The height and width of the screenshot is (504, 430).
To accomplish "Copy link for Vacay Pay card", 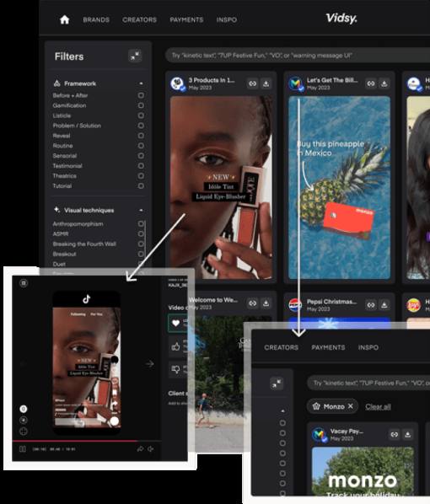I will (x=395, y=435).
